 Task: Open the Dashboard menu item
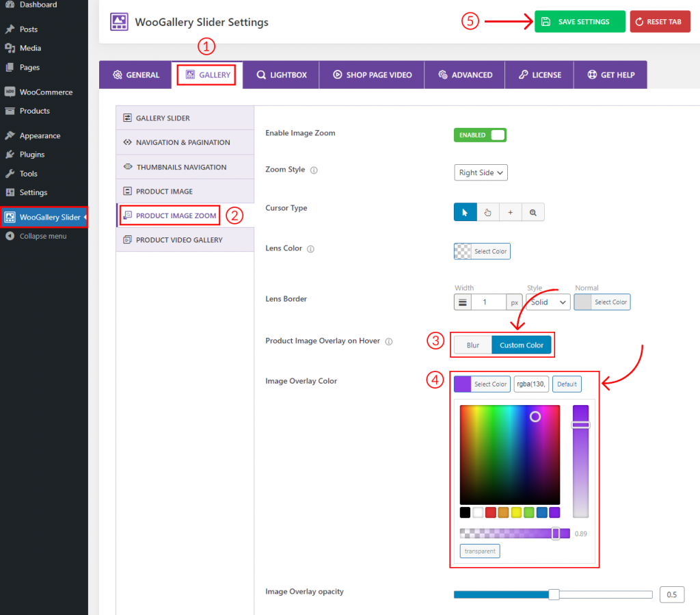point(38,5)
